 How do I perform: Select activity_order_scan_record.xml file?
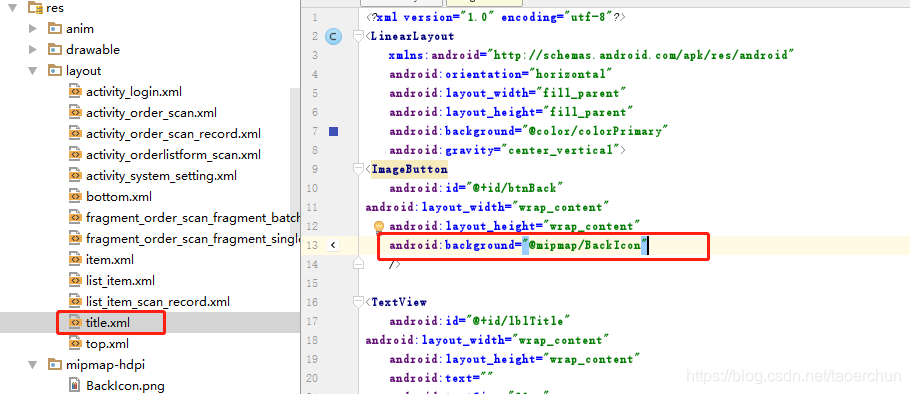point(174,134)
